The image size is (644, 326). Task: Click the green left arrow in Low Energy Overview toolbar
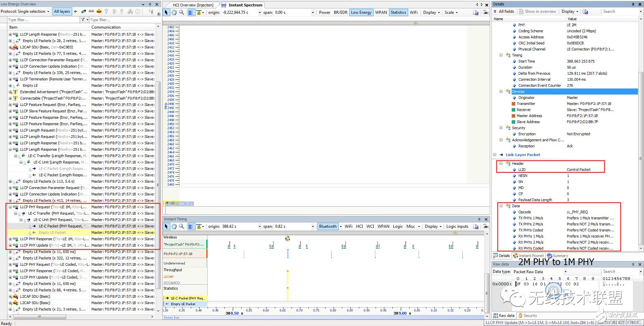[76, 11]
